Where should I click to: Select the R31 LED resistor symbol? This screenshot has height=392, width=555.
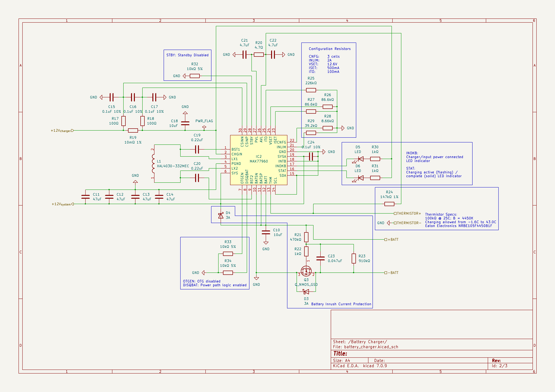coord(375,178)
